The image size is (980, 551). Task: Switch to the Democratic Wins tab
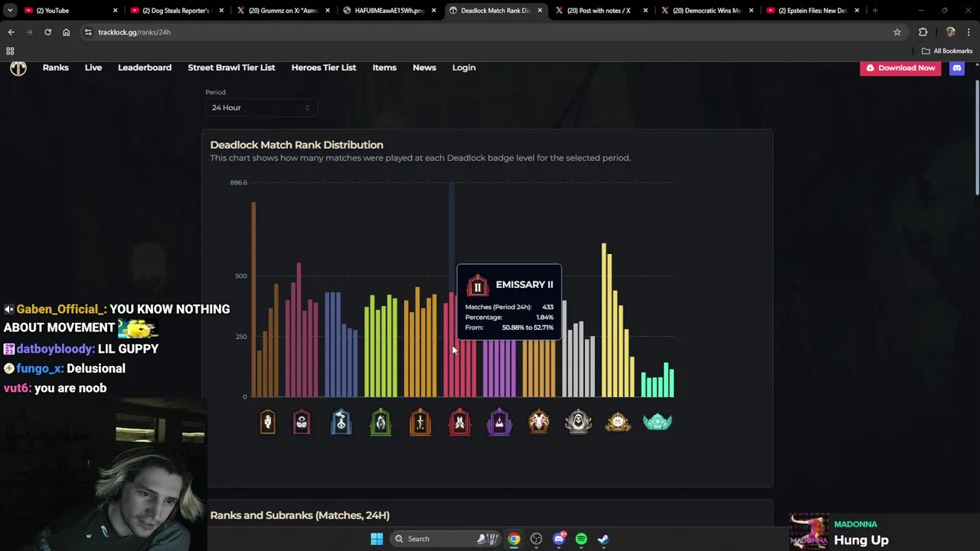point(707,11)
